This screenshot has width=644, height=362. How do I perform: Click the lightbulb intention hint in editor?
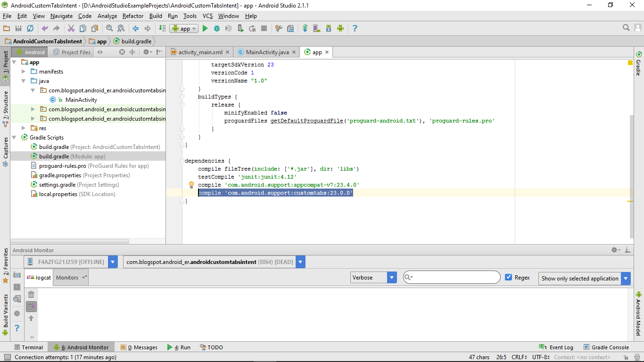pos(191,185)
